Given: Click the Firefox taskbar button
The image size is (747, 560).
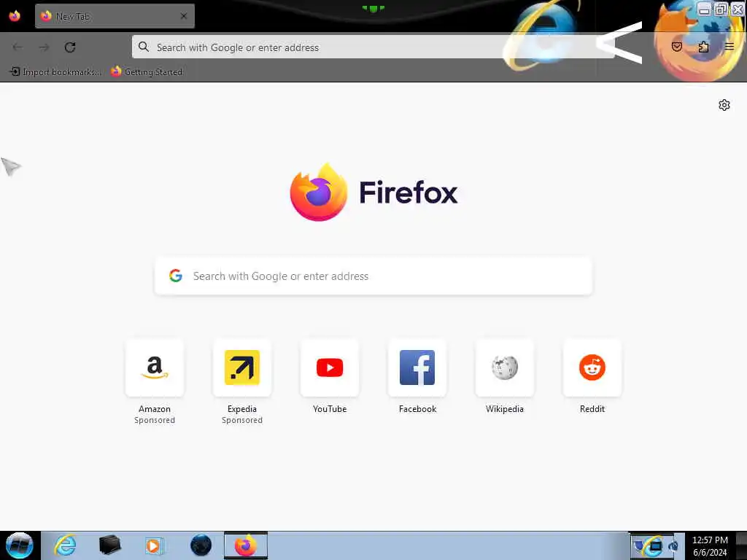Looking at the screenshot, I should point(246,545).
